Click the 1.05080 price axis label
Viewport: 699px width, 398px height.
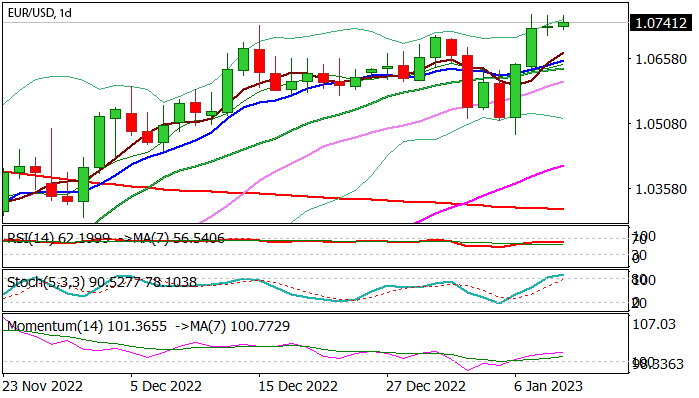click(x=661, y=124)
